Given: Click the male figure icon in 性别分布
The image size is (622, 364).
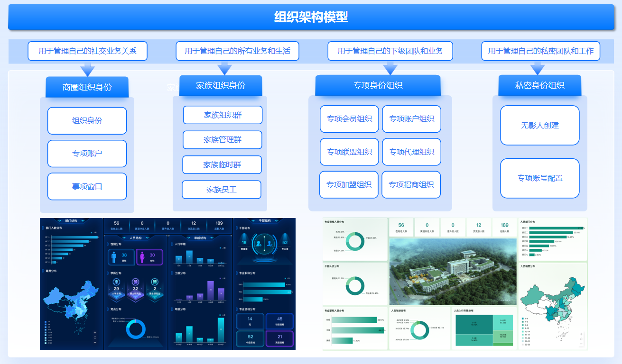Looking at the screenshot, I should tap(113, 257).
